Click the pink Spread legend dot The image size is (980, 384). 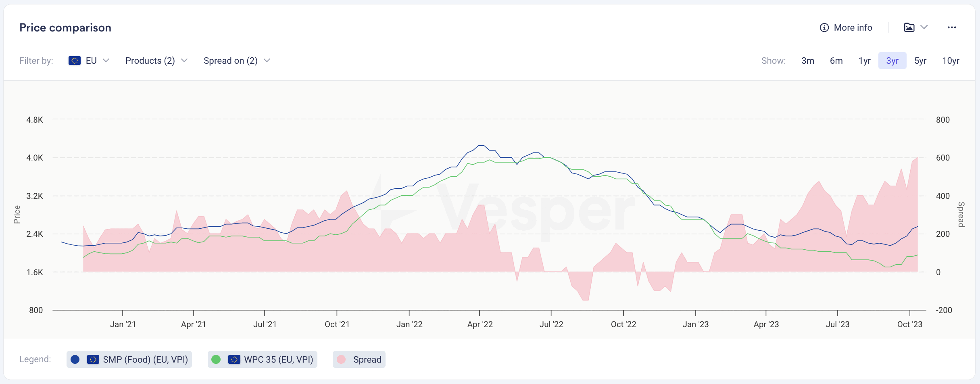tap(341, 359)
